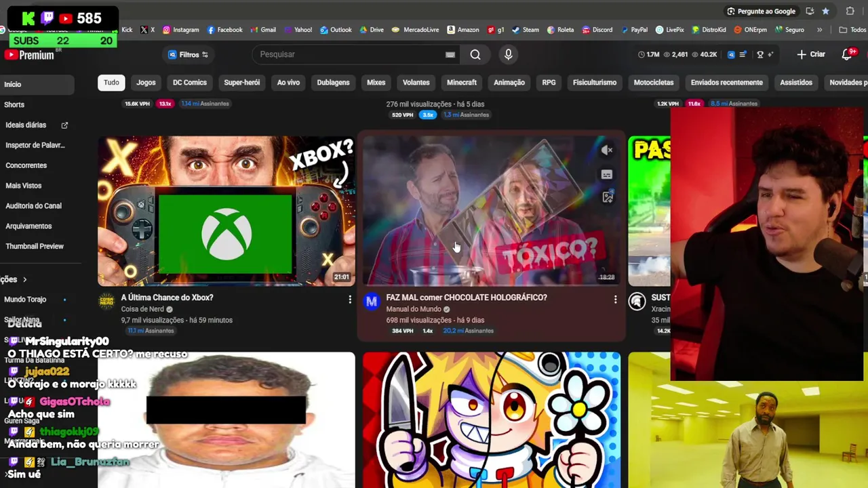Open the Outlook bookmark
The width and height of the screenshot is (868, 488).
[x=336, y=30]
